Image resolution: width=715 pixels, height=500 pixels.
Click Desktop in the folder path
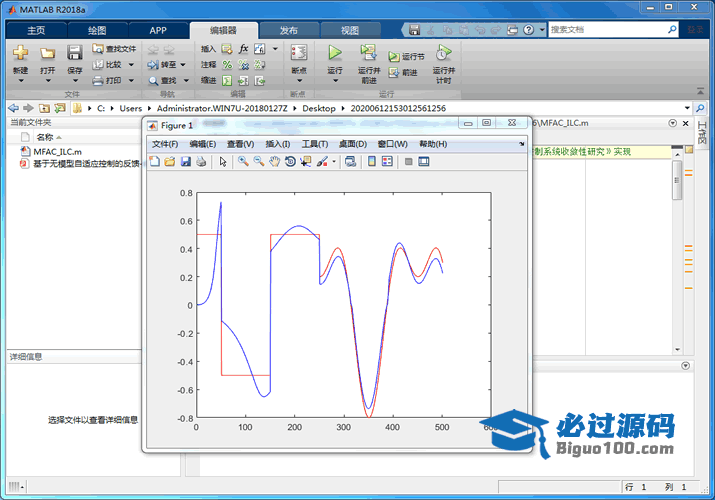coord(319,108)
